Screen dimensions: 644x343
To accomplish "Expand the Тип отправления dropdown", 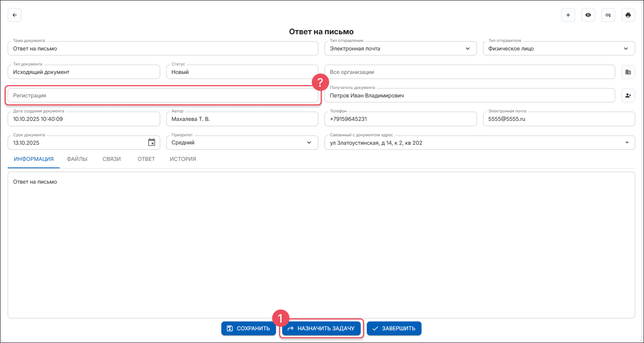I will (x=467, y=49).
